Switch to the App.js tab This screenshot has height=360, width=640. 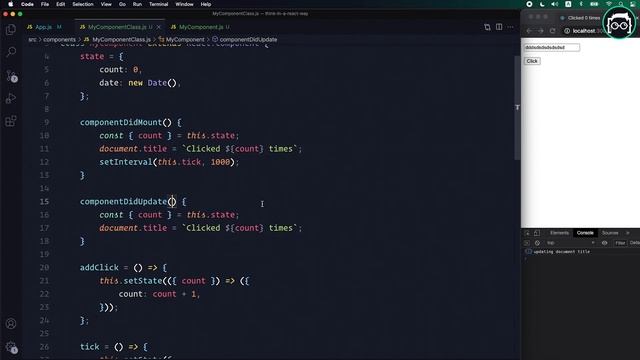(44, 27)
